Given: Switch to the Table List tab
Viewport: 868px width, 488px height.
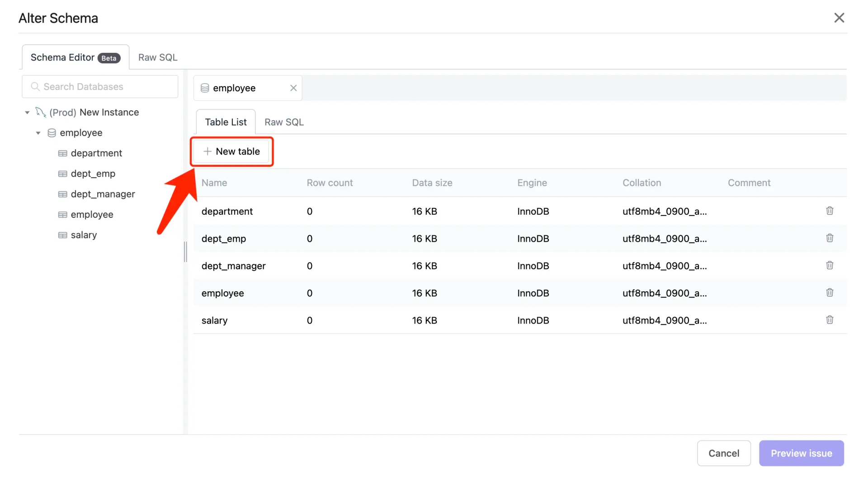Looking at the screenshot, I should 225,122.
